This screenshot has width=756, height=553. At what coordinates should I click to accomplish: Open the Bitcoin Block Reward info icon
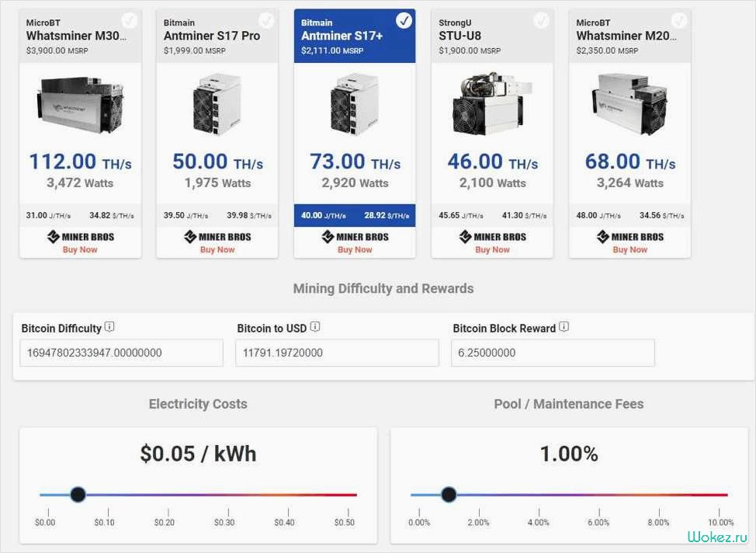point(564,327)
